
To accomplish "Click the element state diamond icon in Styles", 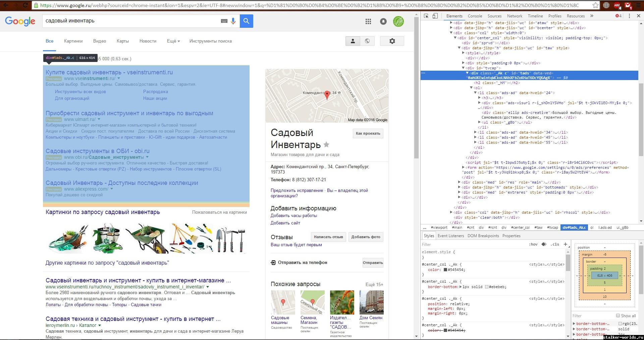I will [544, 244].
